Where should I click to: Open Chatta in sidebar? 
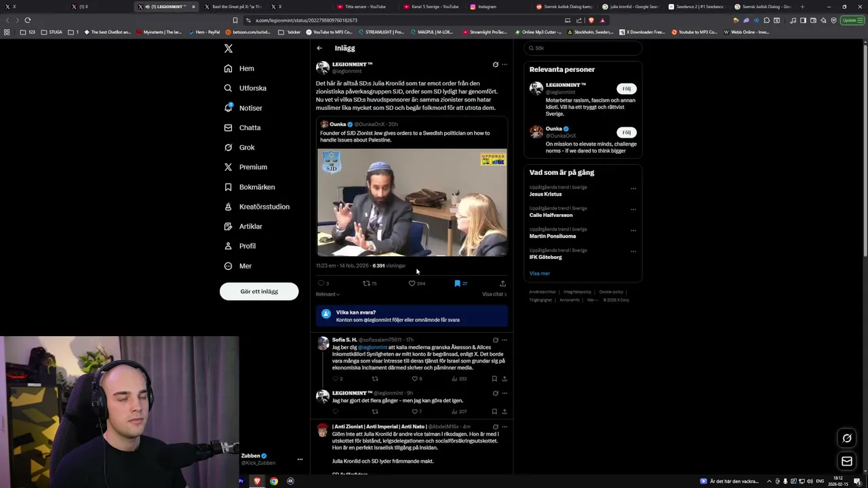click(x=242, y=127)
